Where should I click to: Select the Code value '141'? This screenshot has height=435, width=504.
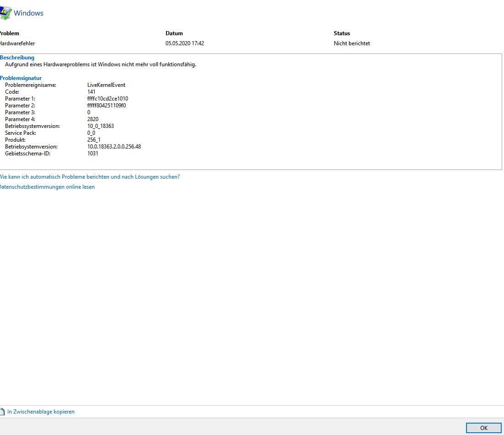click(91, 92)
